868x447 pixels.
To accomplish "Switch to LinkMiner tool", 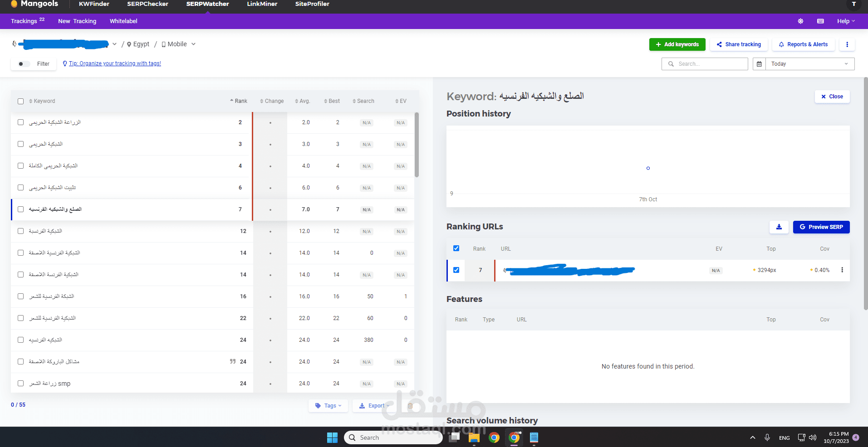I will (x=262, y=4).
